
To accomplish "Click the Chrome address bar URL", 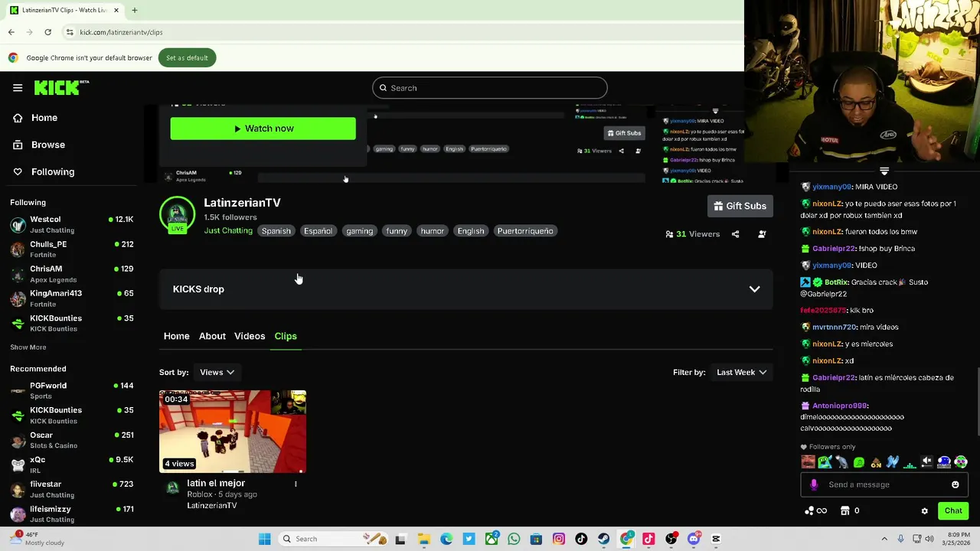I will [121, 32].
